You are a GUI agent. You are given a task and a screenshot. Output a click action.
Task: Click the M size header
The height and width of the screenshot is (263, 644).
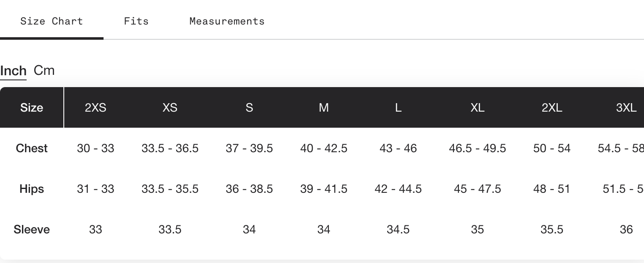324,107
